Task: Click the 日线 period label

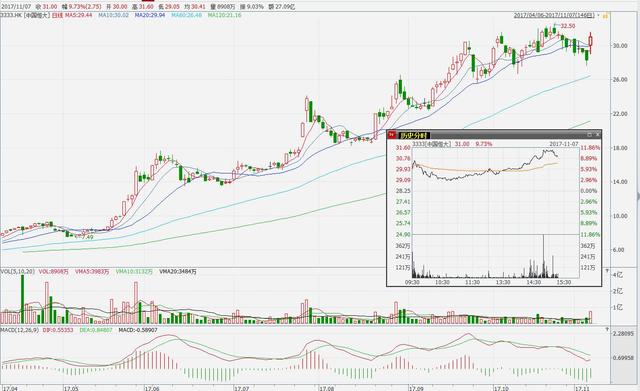Action: [x=57, y=15]
